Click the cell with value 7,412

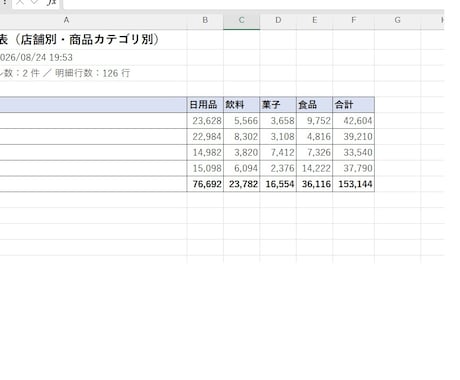[278, 152]
